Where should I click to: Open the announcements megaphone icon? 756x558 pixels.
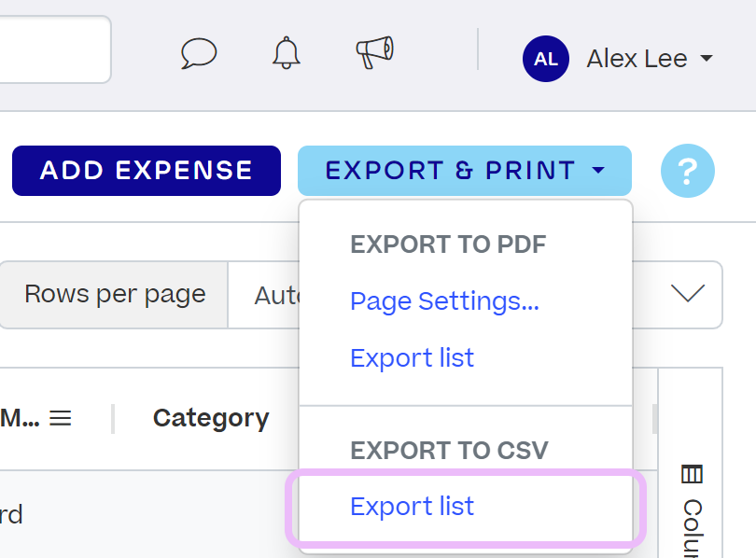click(x=374, y=52)
